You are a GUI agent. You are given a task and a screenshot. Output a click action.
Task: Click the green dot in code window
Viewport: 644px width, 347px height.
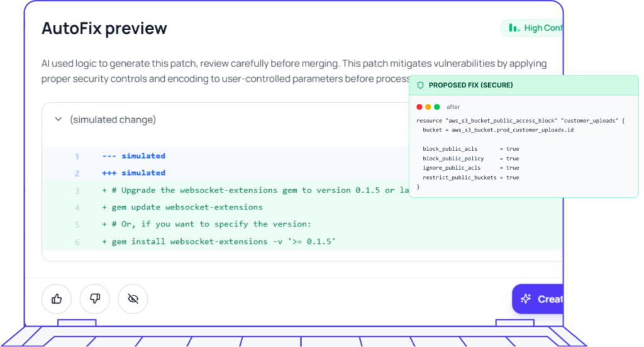click(x=437, y=107)
